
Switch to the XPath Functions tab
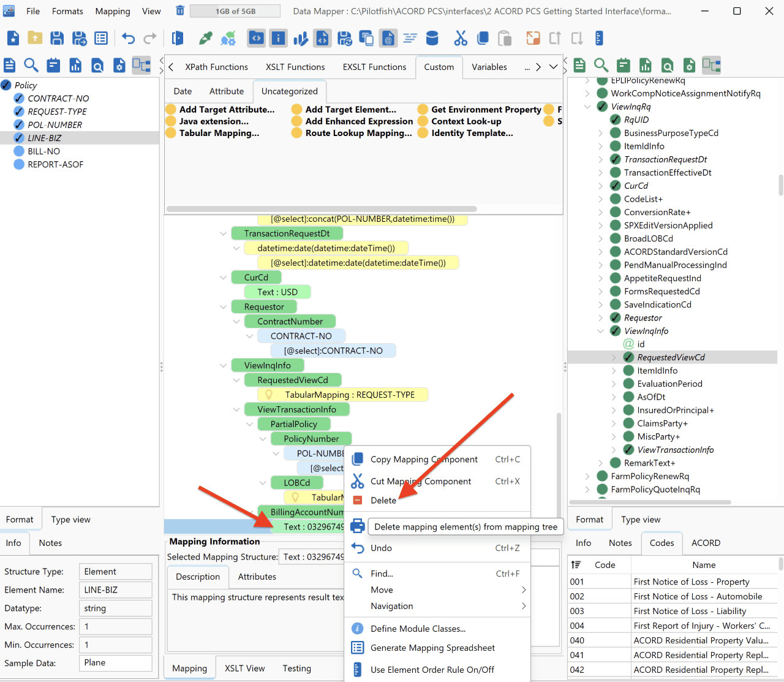pyautogui.click(x=216, y=67)
